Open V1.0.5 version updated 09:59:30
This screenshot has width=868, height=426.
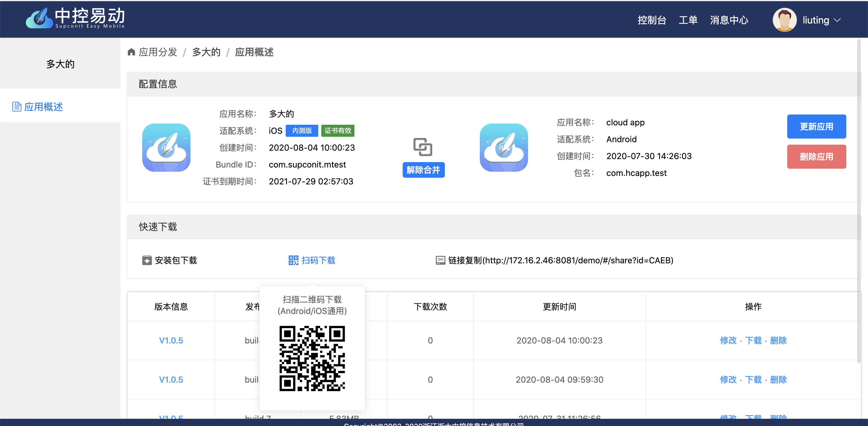pos(171,380)
